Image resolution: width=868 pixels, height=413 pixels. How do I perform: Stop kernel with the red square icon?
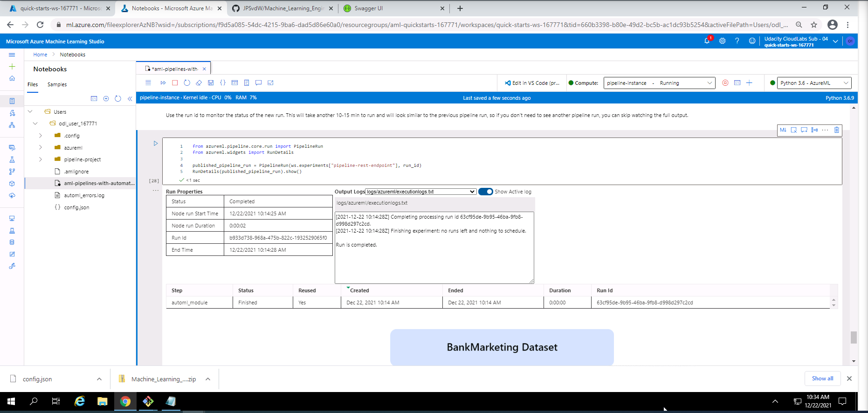coord(175,83)
